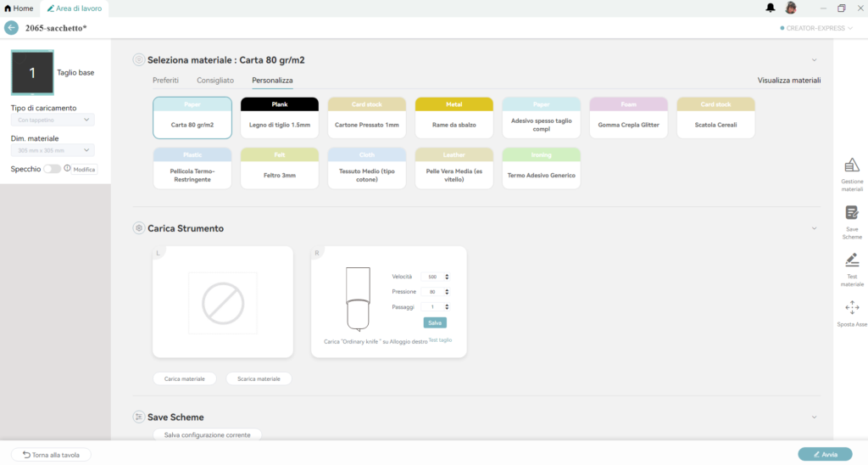The width and height of the screenshot is (868, 465).
Task: Click the Save Scheme sidebar icon
Action: 852,214
